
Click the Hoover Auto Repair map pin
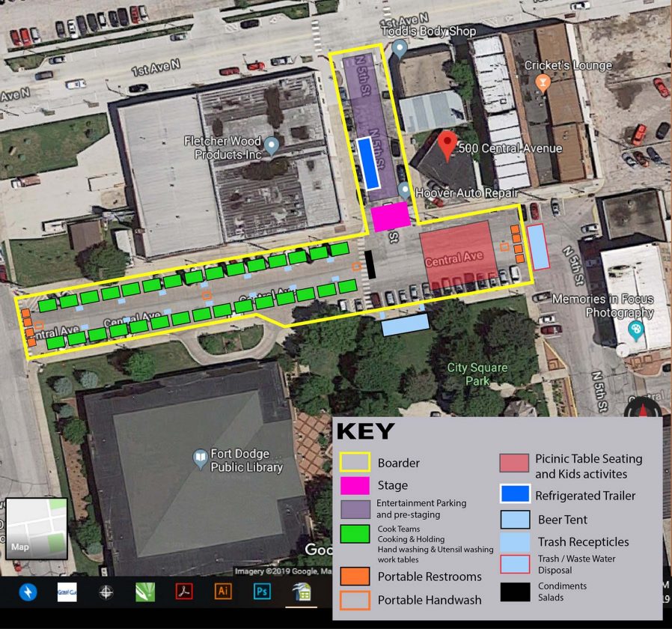(404, 190)
